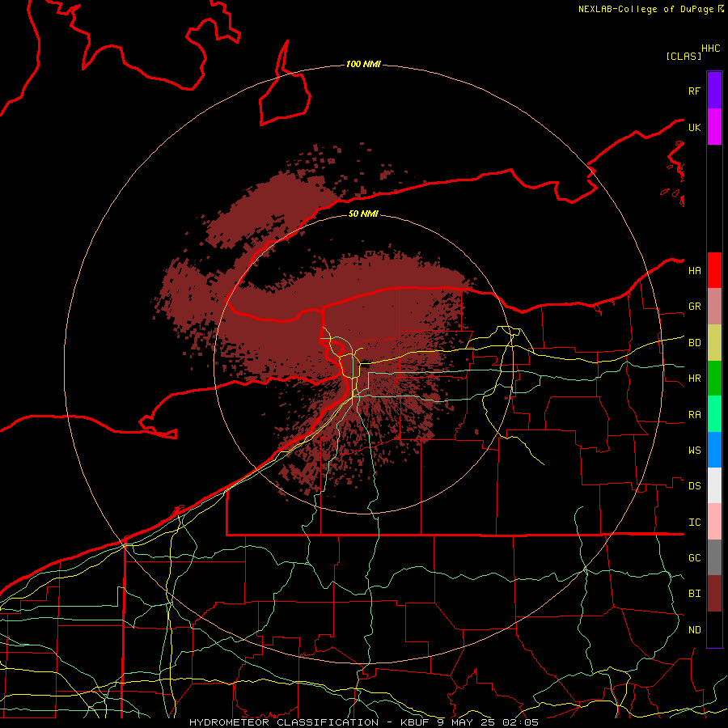Click the UK legend label
728x728 pixels.
click(695, 127)
